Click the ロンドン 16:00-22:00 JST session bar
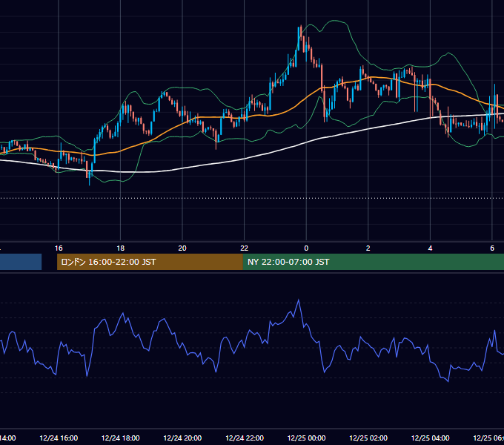Screen dimensions: 504x445 click(150, 262)
